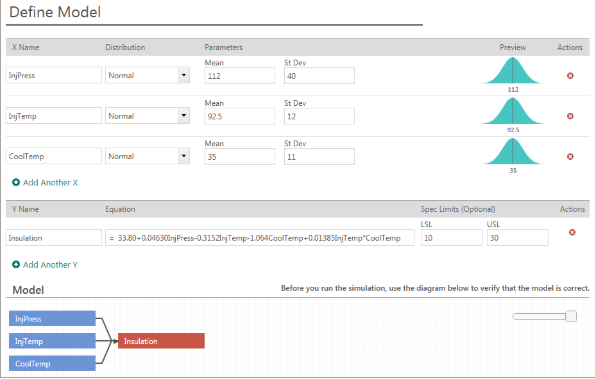Screen dimensions: 595x379
Task: Click the Insulation equation field
Action: [260, 237]
